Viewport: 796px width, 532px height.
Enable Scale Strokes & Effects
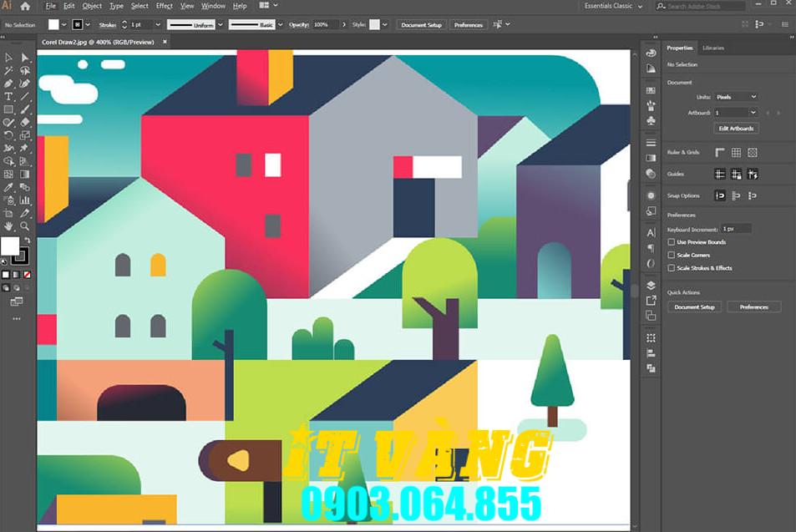tap(671, 267)
